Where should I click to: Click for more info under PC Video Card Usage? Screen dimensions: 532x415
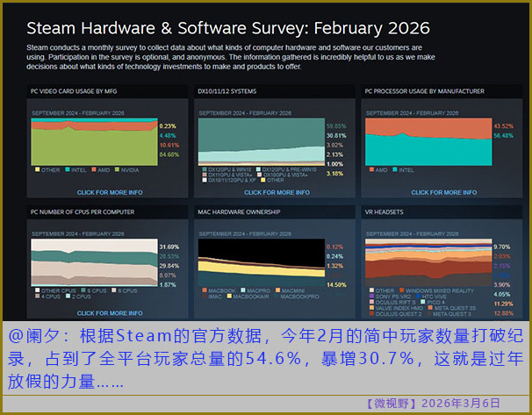pyautogui.click(x=110, y=192)
